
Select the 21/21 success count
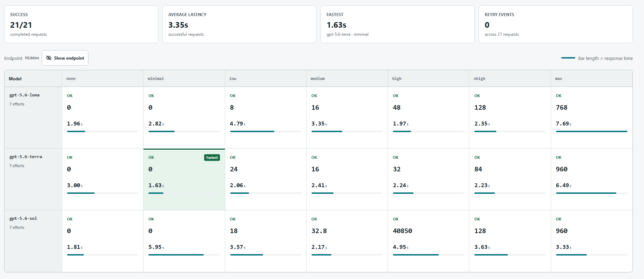21,25
